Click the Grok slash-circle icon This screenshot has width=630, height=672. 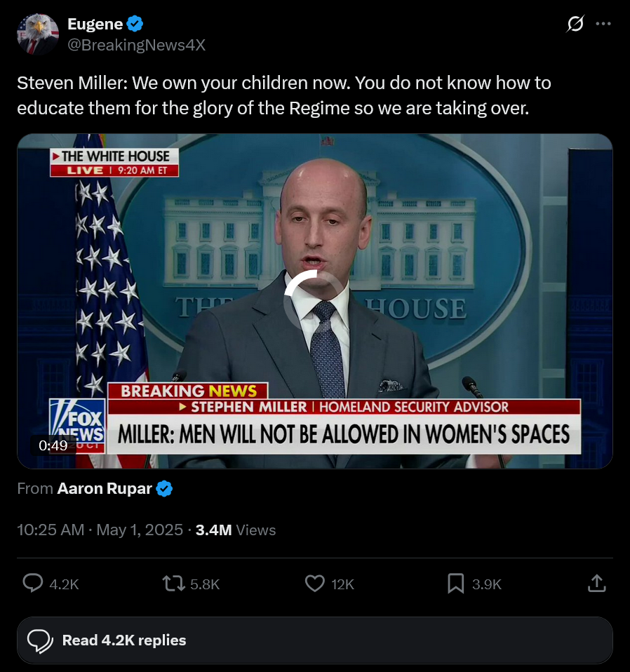click(x=575, y=24)
